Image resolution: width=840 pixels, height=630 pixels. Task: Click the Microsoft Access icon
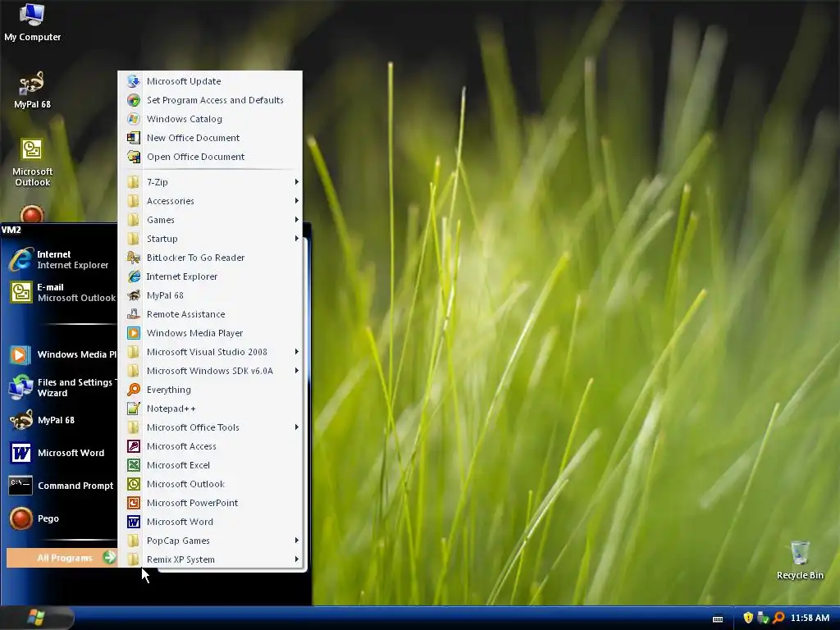134,446
